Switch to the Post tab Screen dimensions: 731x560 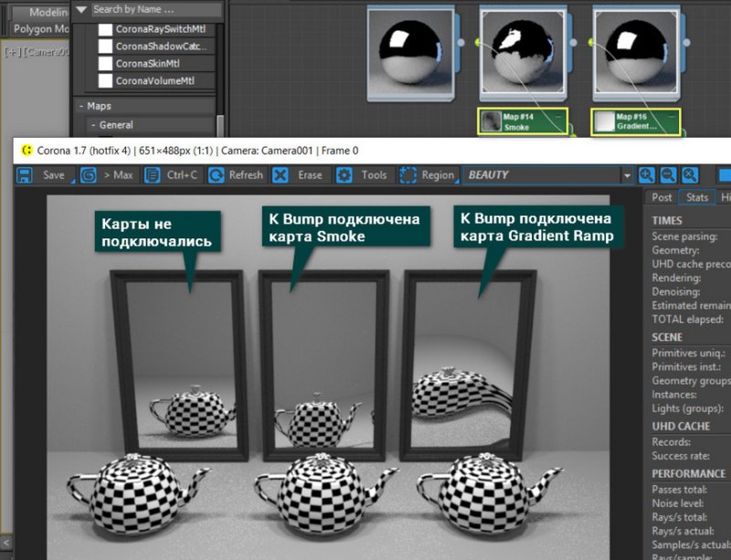coord(662,197)
